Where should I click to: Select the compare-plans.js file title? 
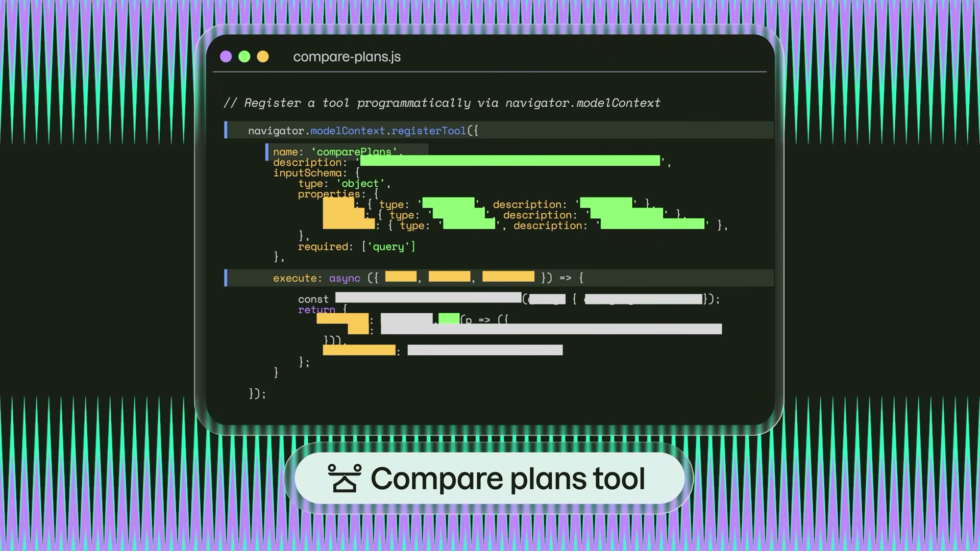coord(347,57)
